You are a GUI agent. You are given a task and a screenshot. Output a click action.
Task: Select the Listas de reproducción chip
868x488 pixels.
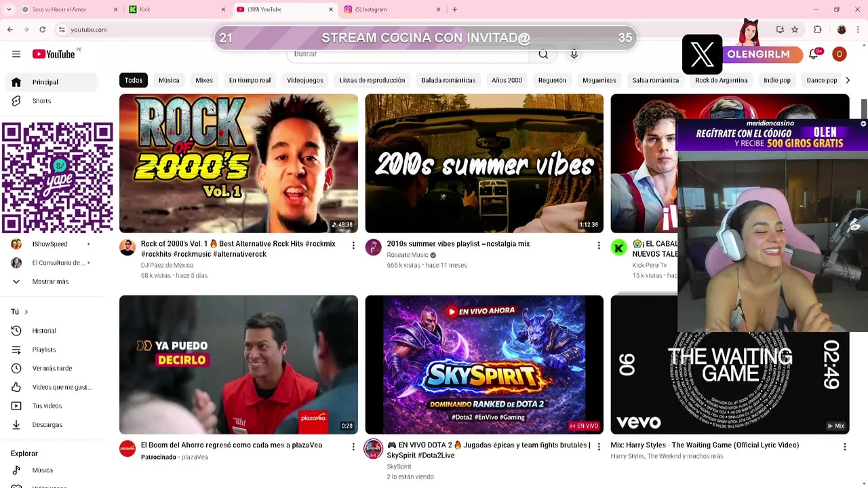tap(372, 80)
